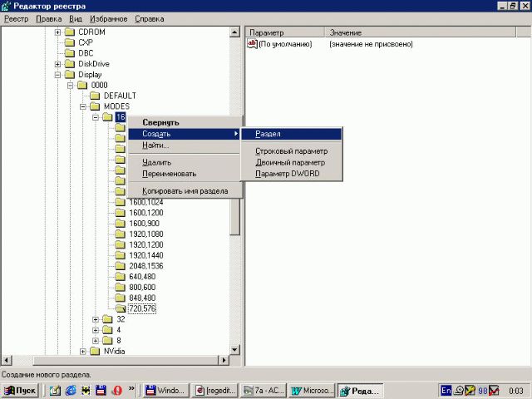The image size is (532, 399).
Task: Select the 1600,1200 key
Action: [x=146, y=213]
